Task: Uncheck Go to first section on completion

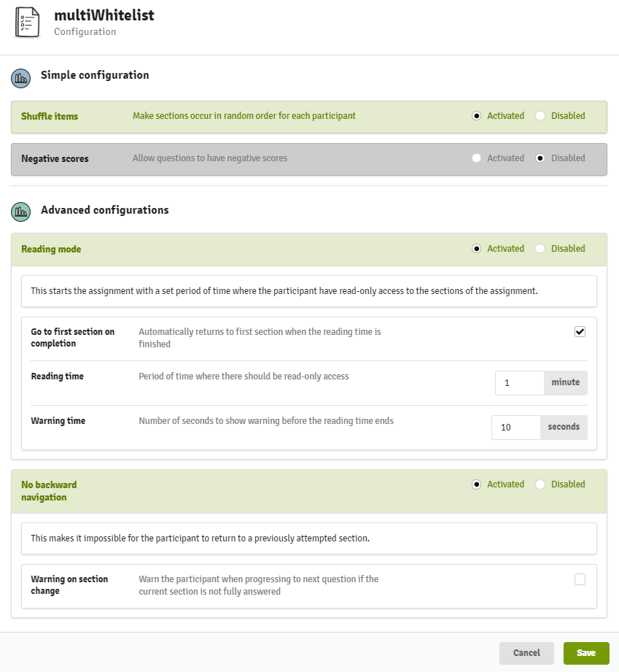Action: [x=580, y=332]
